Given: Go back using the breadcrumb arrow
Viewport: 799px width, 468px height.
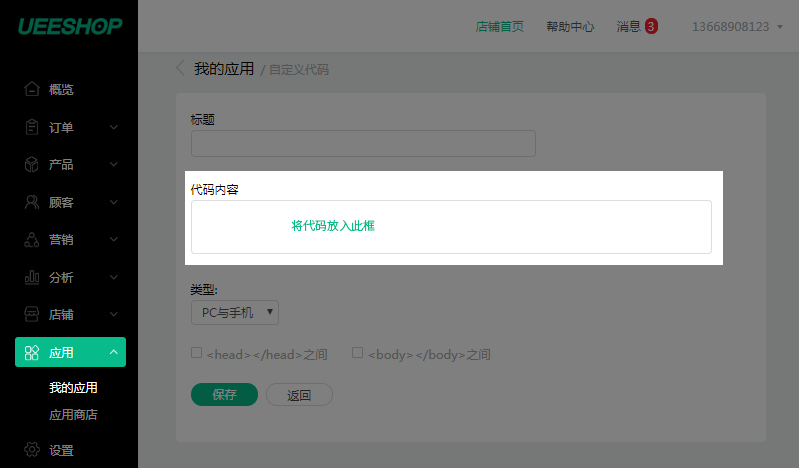Looking at the screenshot, I should coord(180,68).
